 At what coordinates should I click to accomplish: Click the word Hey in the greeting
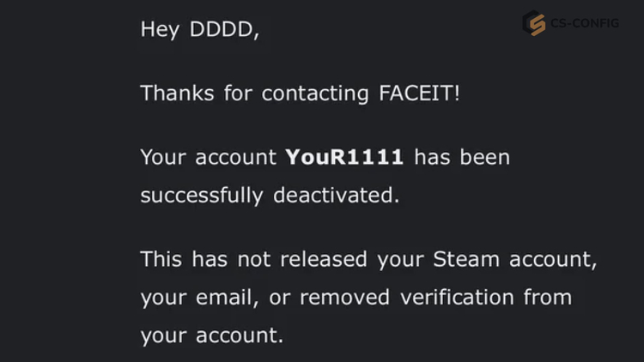pyautogui.click(x=161, y=30)
